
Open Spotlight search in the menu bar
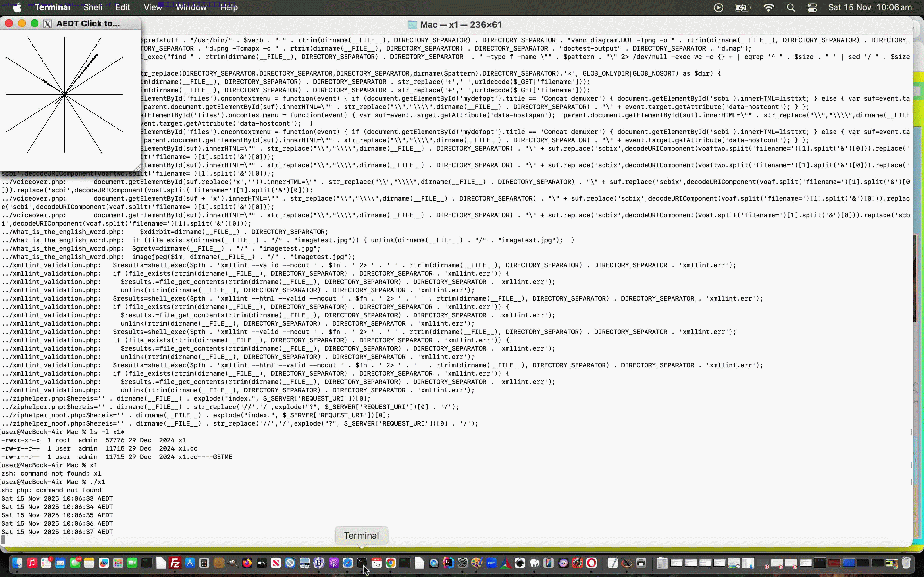(791, 7)
